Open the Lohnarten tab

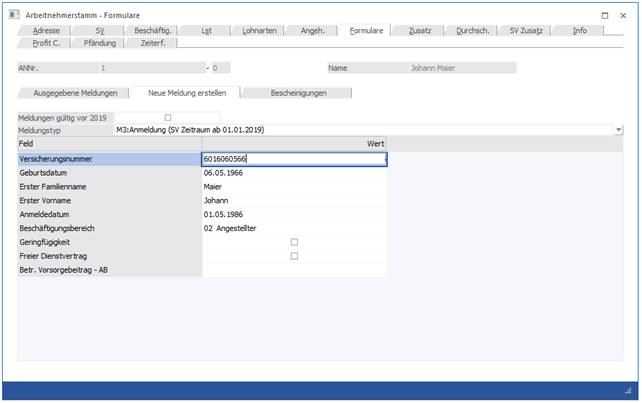262,31
